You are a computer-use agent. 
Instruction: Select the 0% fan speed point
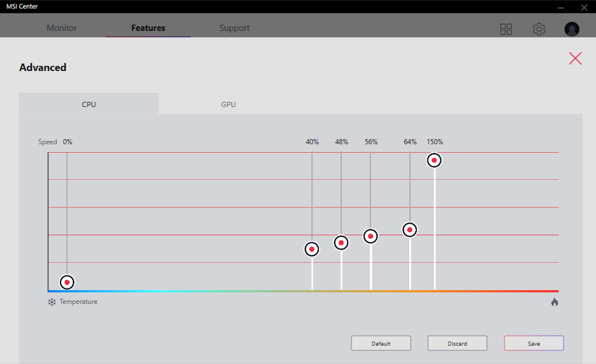pos(67,282)
